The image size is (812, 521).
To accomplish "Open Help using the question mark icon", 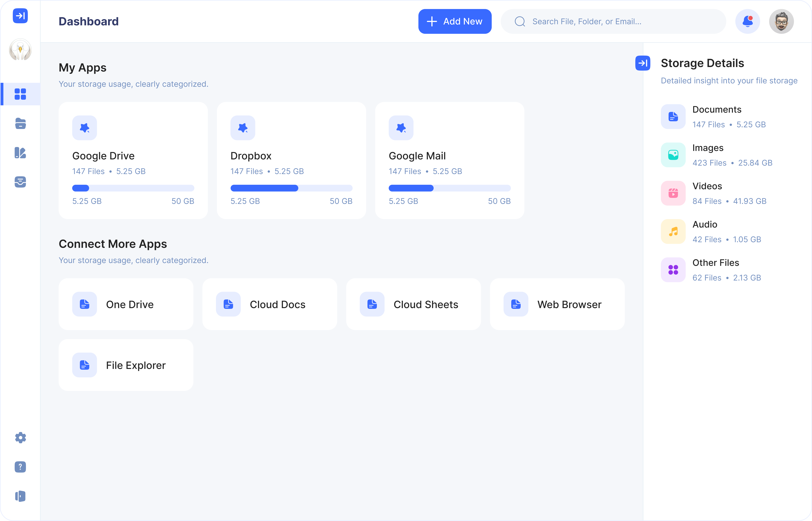I will (x=20, y=467).
